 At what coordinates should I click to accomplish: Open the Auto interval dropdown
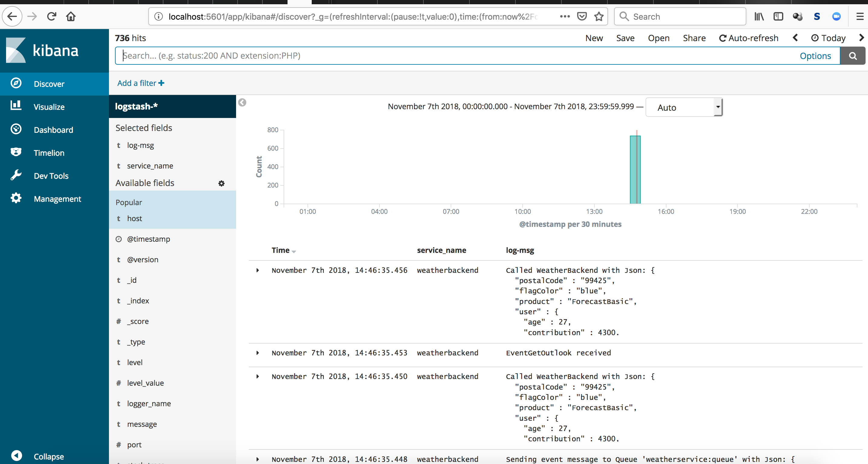tap(684, 107)
